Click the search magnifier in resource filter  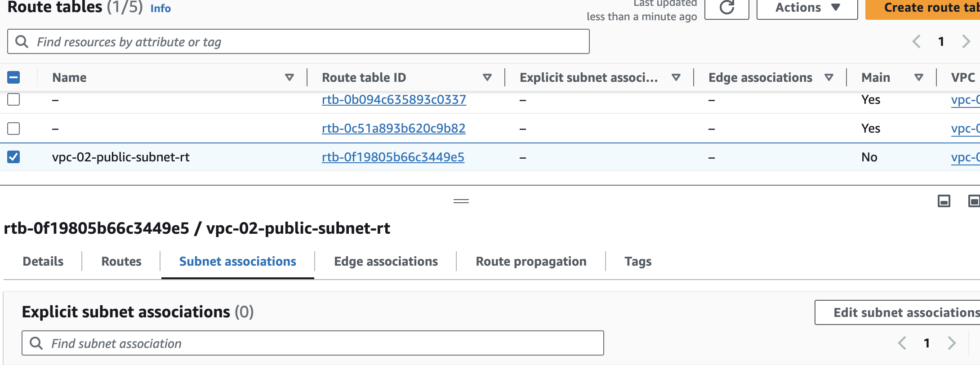click(22, 42)
